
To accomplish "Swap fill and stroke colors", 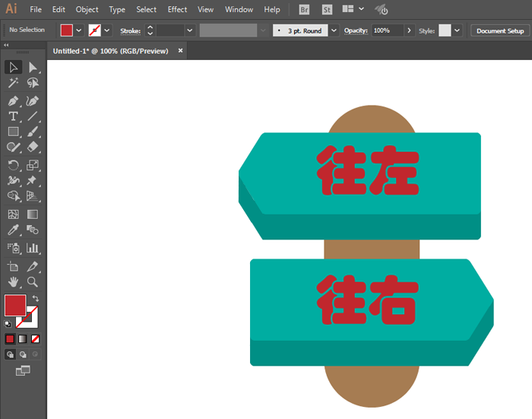I will pos(36,298).
